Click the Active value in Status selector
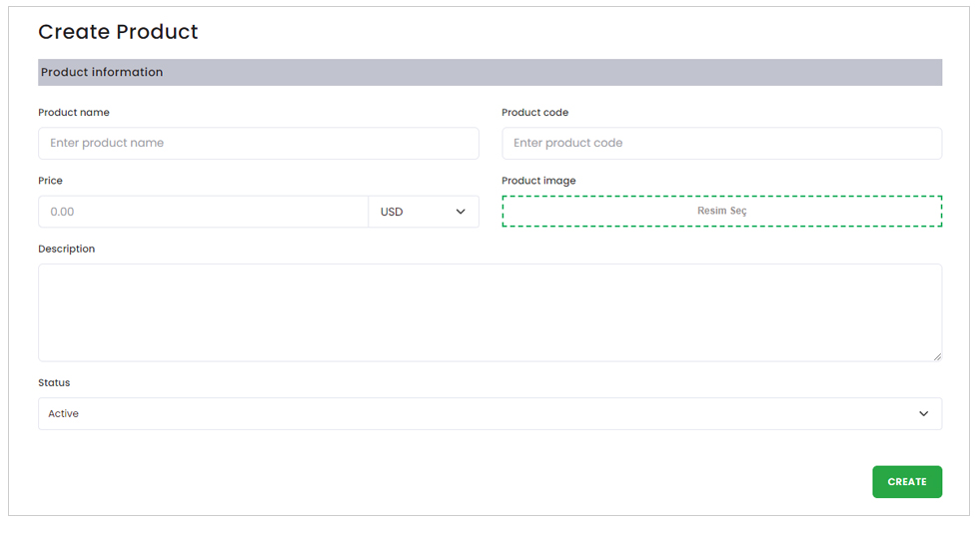 [64, 413]
